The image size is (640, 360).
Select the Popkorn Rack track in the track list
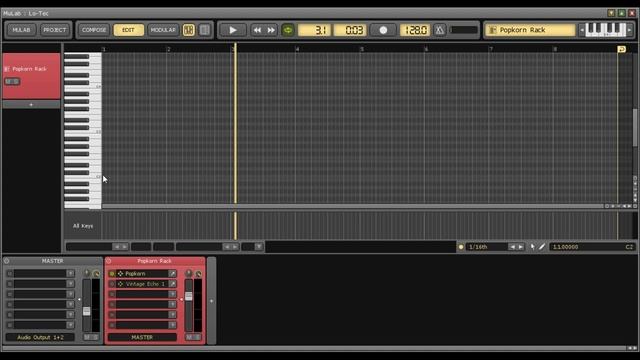pyautogui.click(x=32, y=76)
